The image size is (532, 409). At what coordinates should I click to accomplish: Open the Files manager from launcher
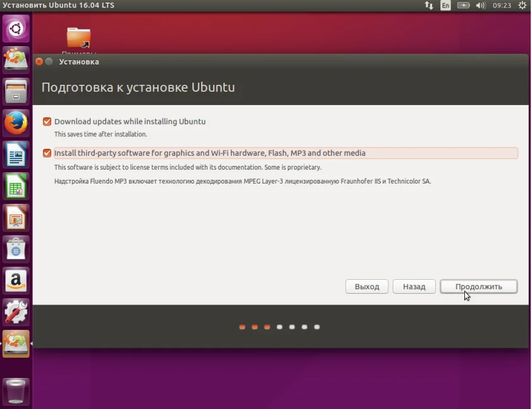pyautogui.click(x=16, y=91)
